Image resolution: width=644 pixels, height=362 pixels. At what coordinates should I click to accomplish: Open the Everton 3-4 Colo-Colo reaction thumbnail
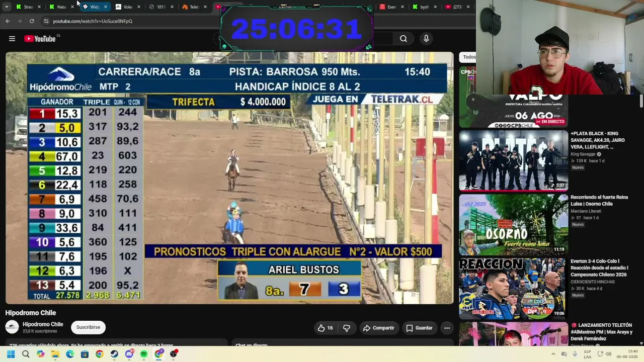pyautogui.click(x=513, y=289)
